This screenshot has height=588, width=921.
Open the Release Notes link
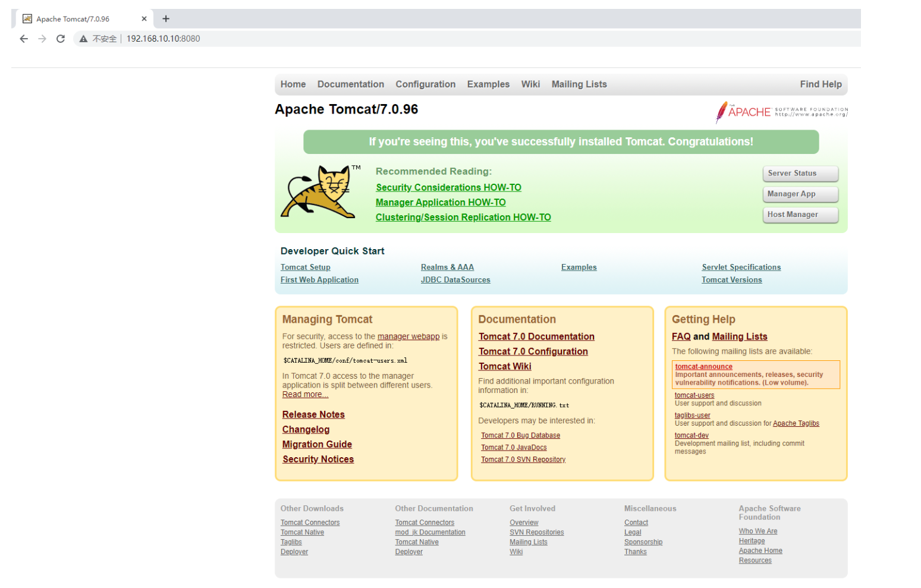pos(313,415)
